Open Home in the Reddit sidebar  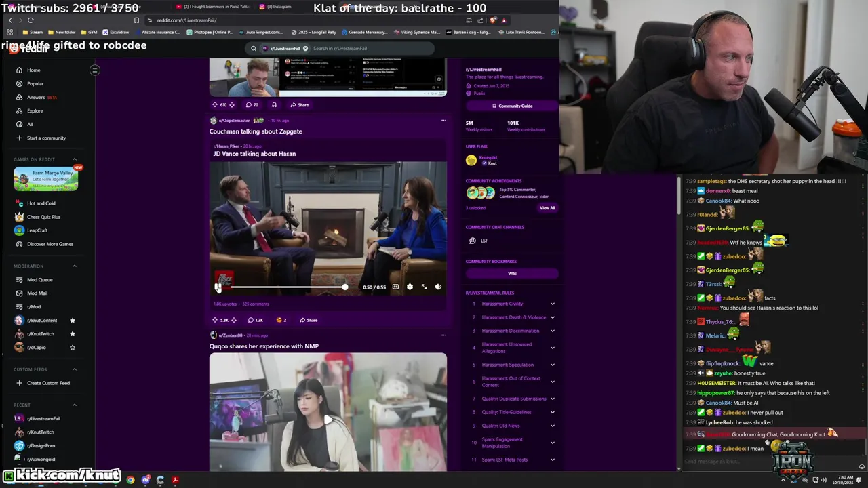click(33, 70)
